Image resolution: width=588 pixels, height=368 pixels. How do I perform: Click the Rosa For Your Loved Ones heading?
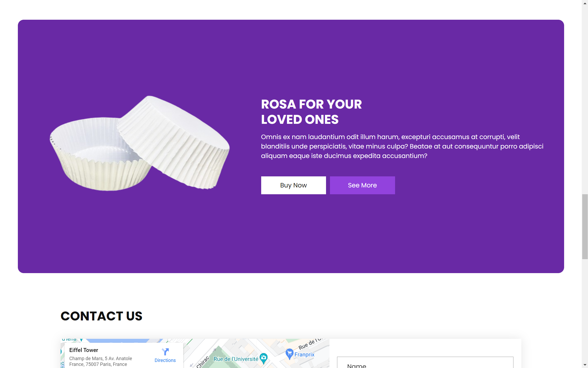311,112
